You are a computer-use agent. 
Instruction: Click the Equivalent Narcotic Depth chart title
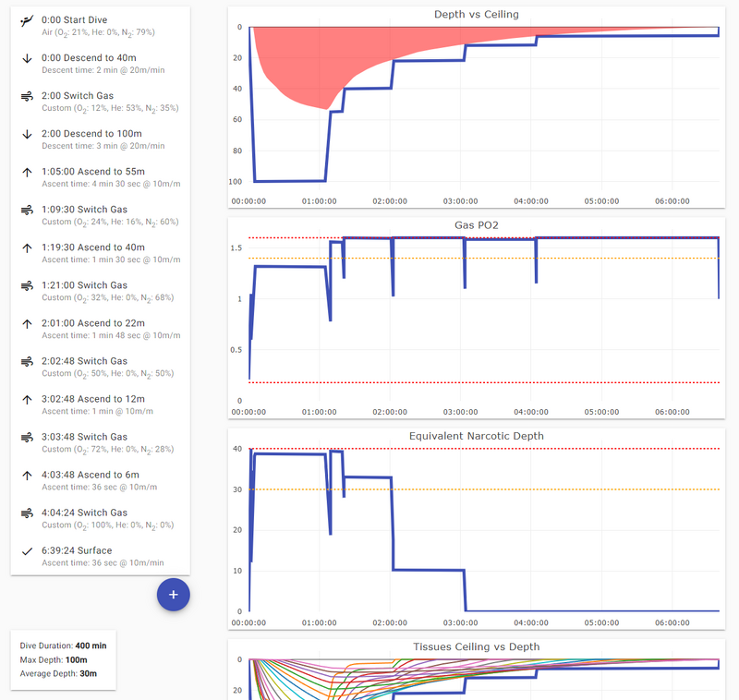coord(476,436)
